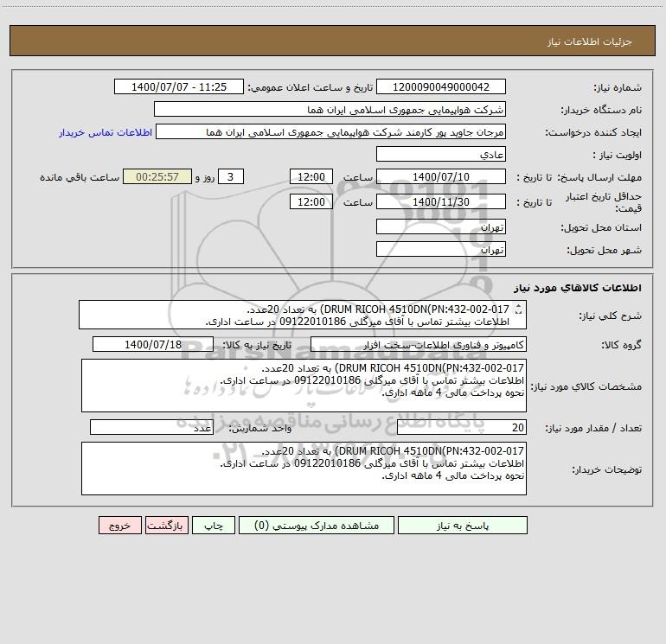Image resolution: width=666 pixels, height=644 pixels.
Task: Click the جزئیات اطلاعات نیاز header title
Action: pyautogui.click(x=590, y=41)
